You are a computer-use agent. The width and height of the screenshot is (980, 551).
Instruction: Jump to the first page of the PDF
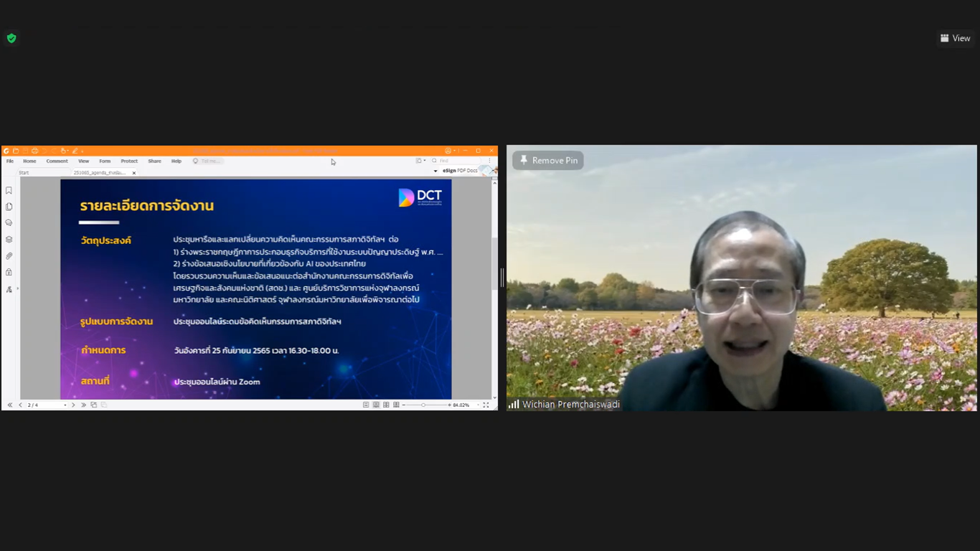tap(10, 405)
